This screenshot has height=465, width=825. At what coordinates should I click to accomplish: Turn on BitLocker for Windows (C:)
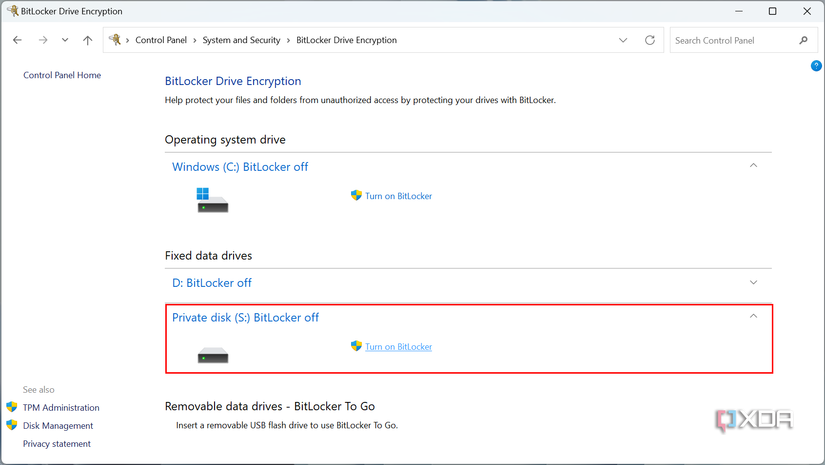pos(398,196)
